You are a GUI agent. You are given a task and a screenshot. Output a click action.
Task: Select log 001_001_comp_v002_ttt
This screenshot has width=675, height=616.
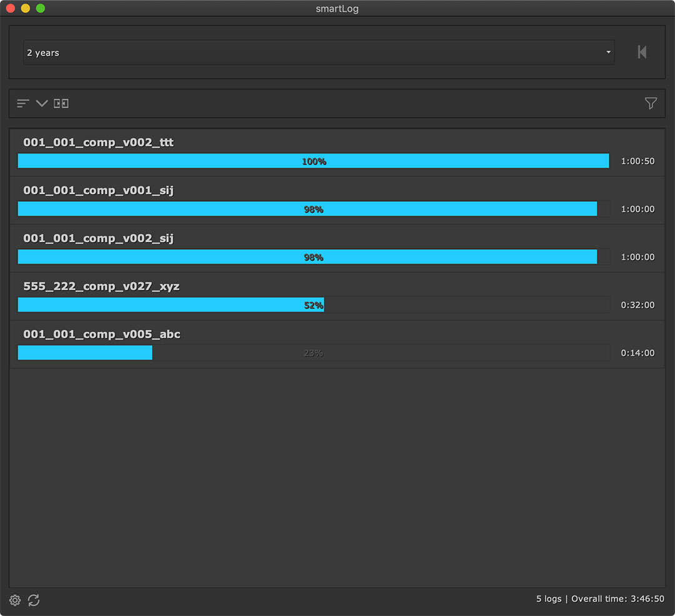pos(99,142)
